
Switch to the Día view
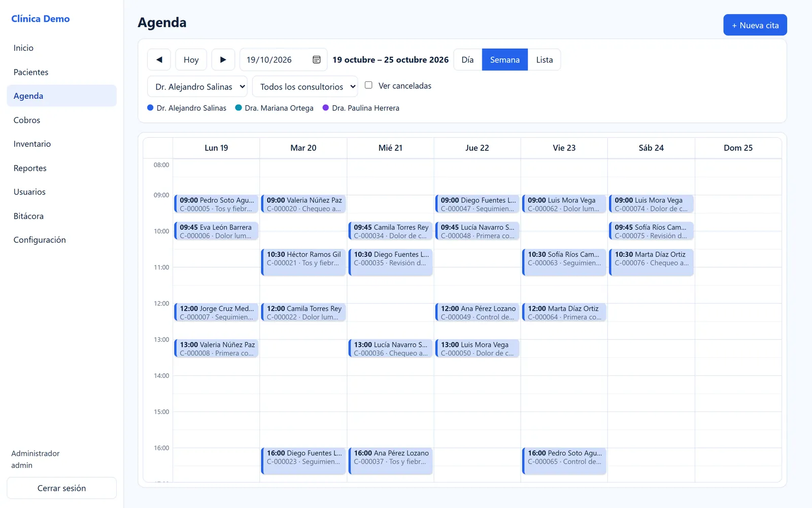[x=467, y=59]
